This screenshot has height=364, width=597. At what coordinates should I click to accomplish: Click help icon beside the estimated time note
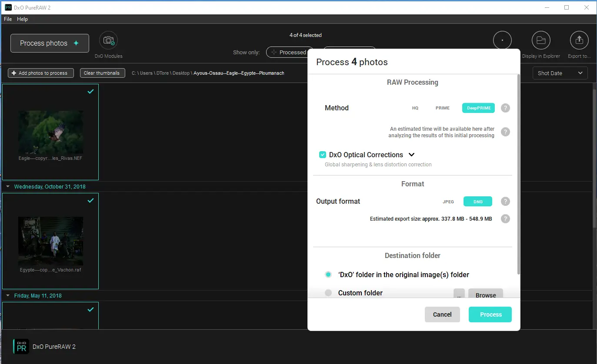pos(505,132)
